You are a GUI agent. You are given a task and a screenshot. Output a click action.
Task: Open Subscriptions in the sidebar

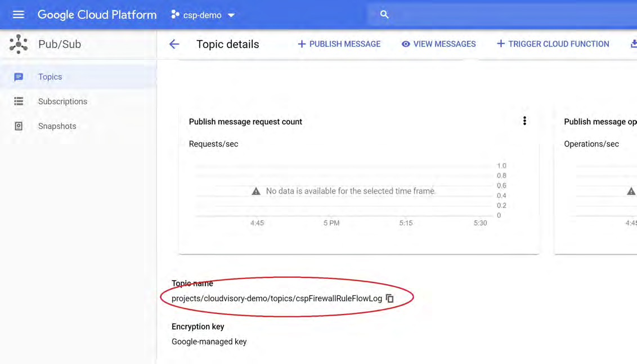pyautogui.click(x=78, y=101)
